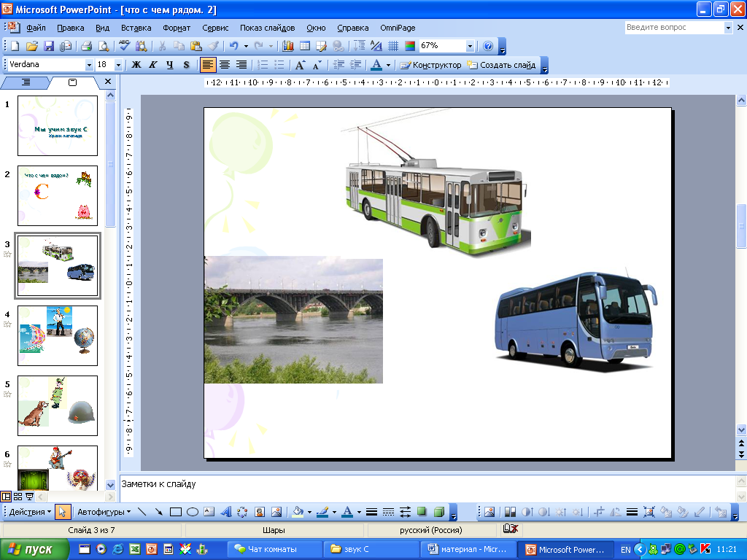Open the Автофигуры shapes menu
Screen dimensions: 747x560
pos(104,512)
